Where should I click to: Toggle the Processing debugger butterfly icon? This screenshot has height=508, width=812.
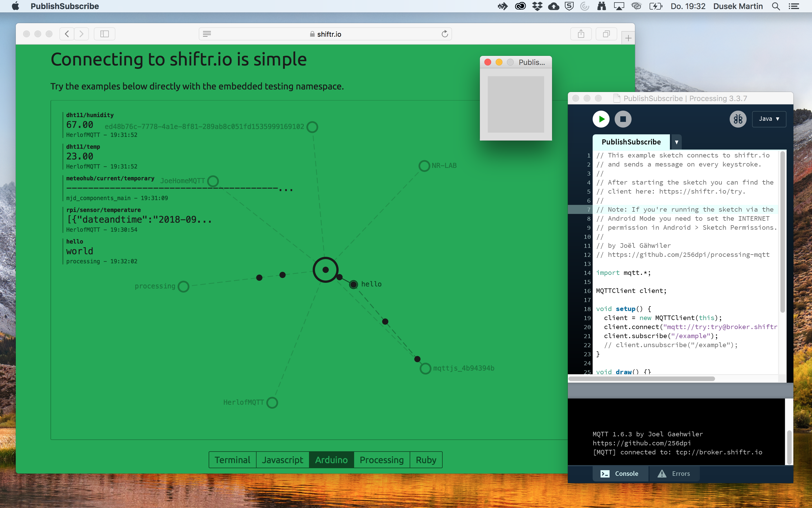tap(738, 119)
